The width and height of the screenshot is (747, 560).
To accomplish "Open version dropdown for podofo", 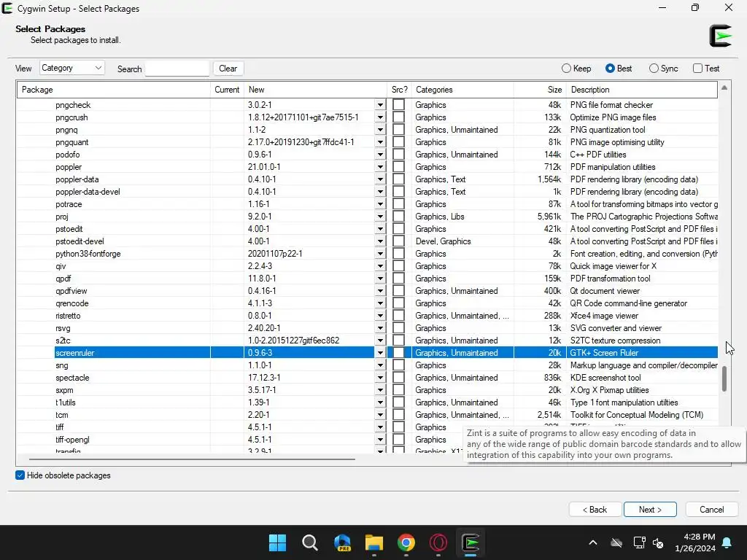I will click(x=380, y=155).
